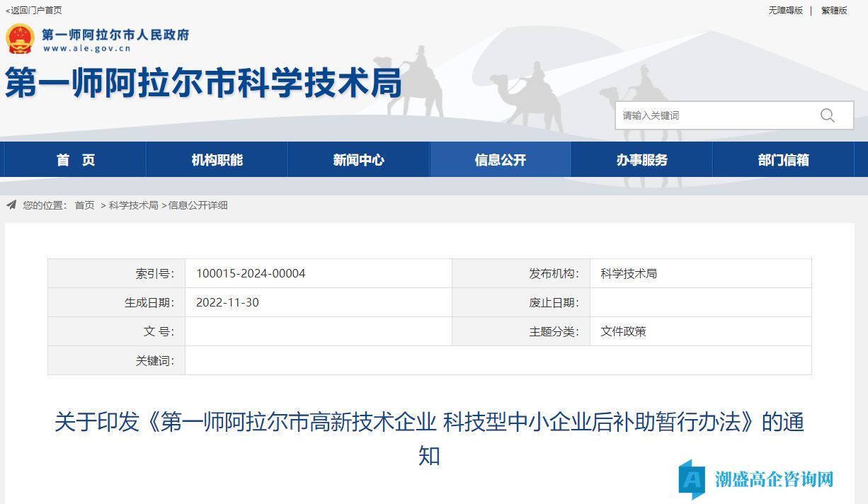The width and height of the screenshot is (868, 504).
Task: Switch to 繁體版 traditional Chinese
Action: pyautogui.click(x=834, y=10)
